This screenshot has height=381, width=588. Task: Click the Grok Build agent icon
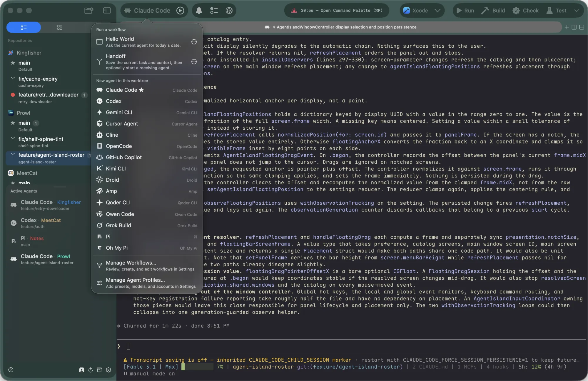coord(100,225)
